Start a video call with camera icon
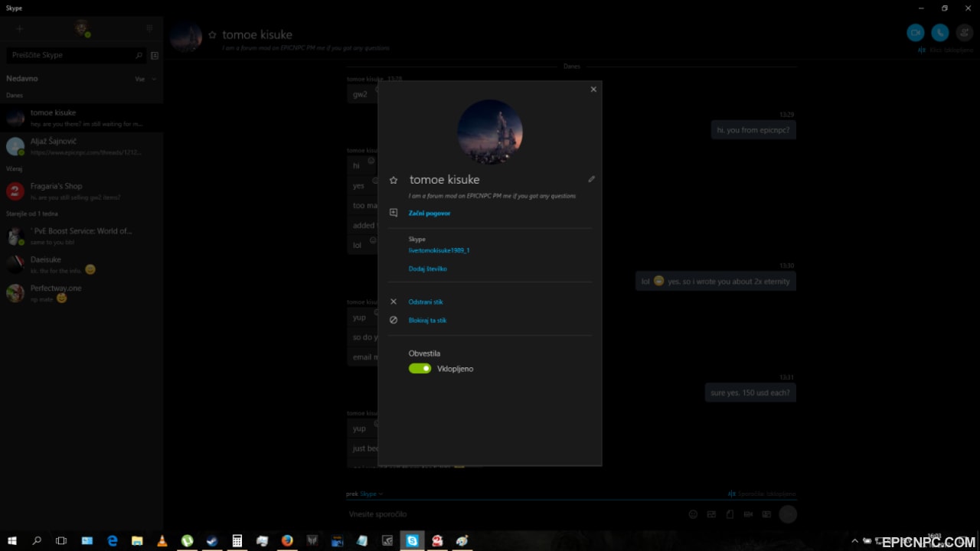 tap(915, 32)
